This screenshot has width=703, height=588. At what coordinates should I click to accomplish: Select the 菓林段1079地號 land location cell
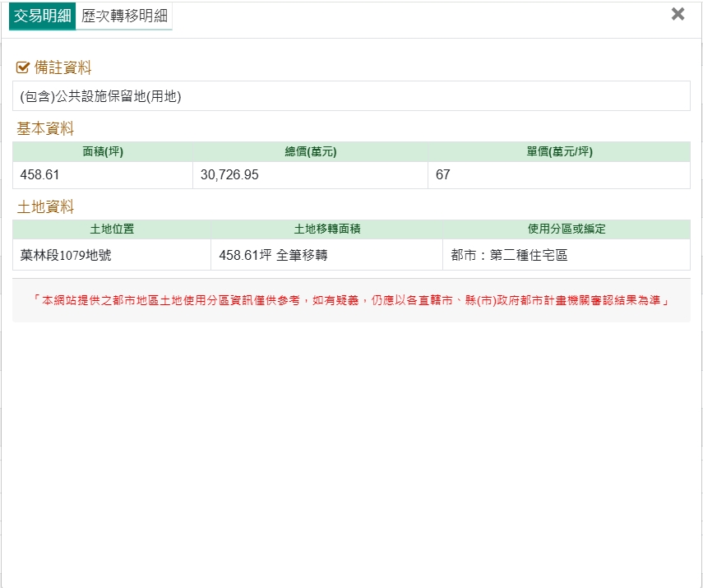click(x=66, y=255)
